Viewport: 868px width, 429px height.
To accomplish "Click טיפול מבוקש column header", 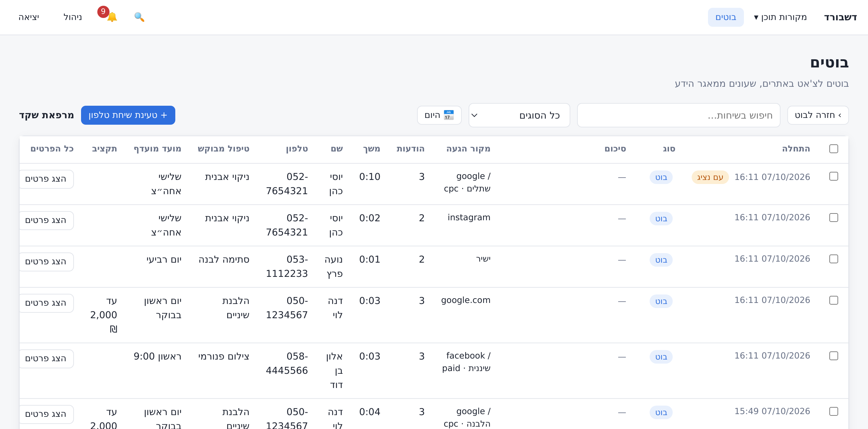I will (223, 149).
